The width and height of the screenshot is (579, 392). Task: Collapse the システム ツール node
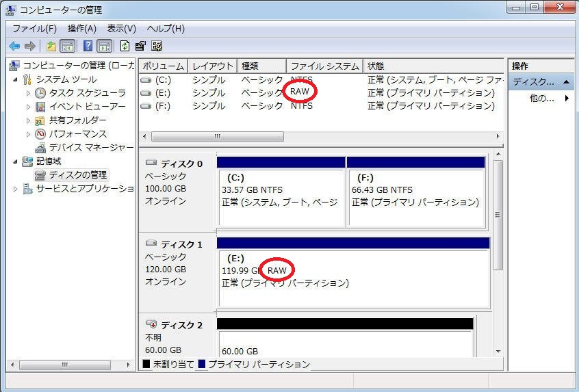(16, 79)
